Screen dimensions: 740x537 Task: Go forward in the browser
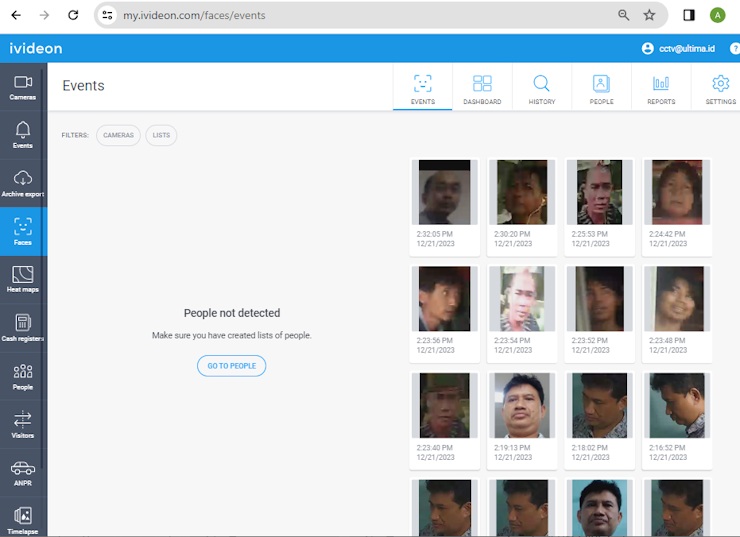pos(44,15)
